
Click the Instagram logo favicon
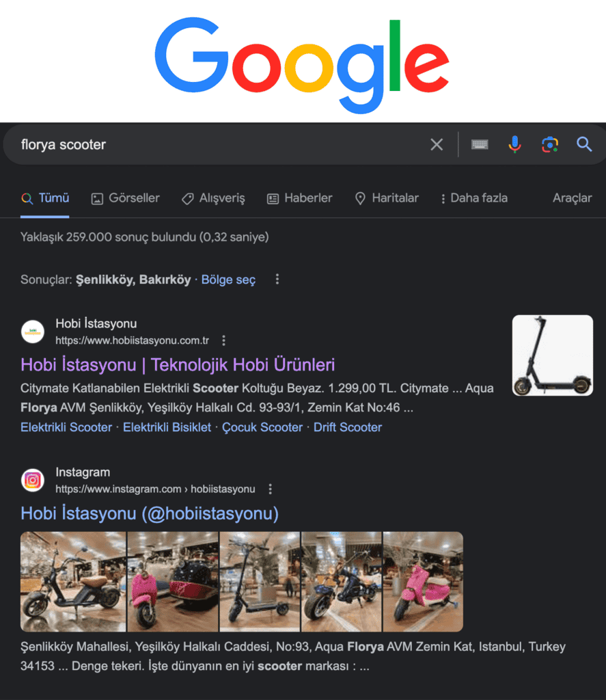[x=33, y=481]
